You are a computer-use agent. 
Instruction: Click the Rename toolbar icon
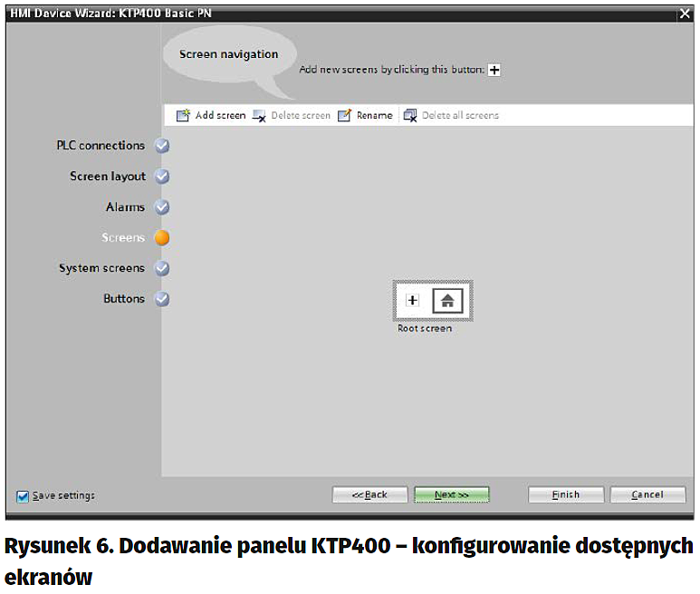point(345,116)
